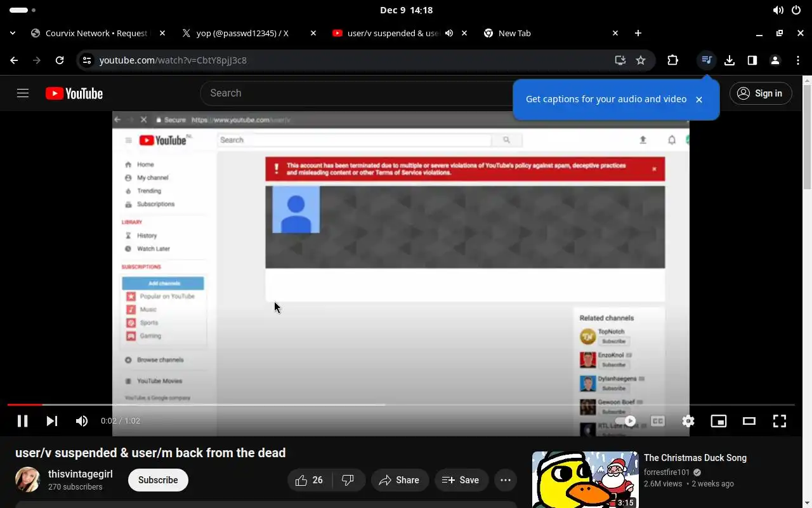The width and height of the screenshot is (812, 508).
Task: Close the X (Twitter) tab
Action: tap(313, 33)
